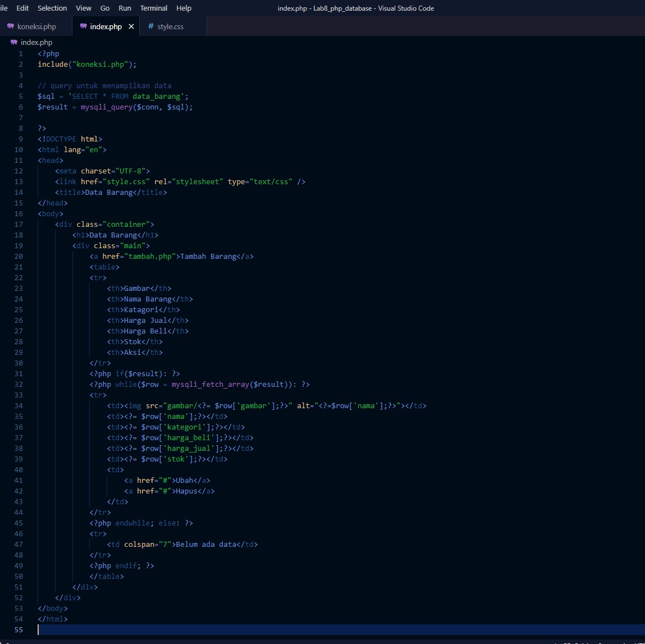Open the Terminal menu
The image size is (645, 644).
(x=153, y=8)
